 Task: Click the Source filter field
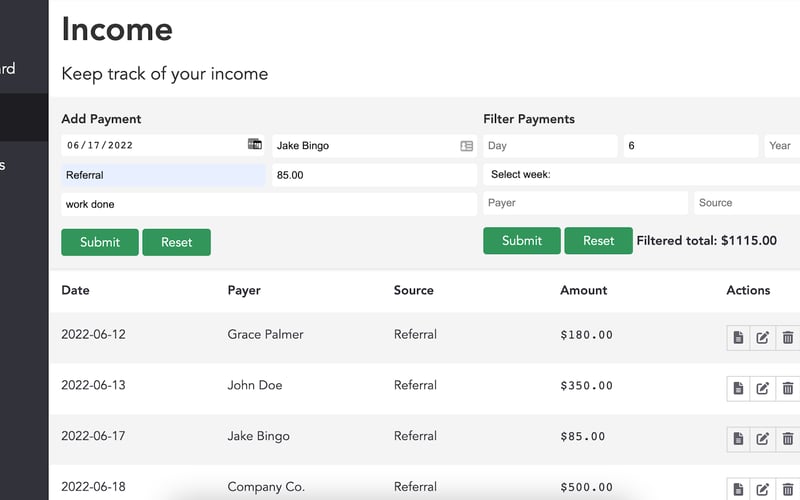coord(747,203)
